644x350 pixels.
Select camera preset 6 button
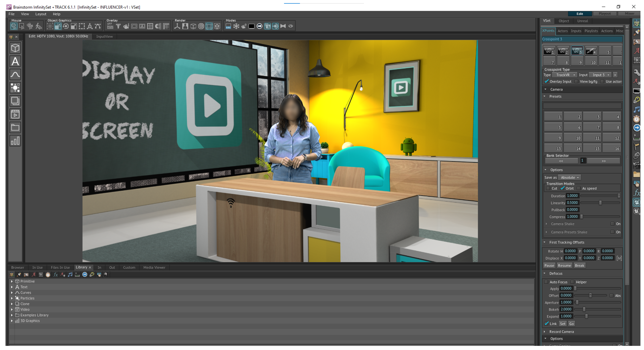tap(573, 127)
